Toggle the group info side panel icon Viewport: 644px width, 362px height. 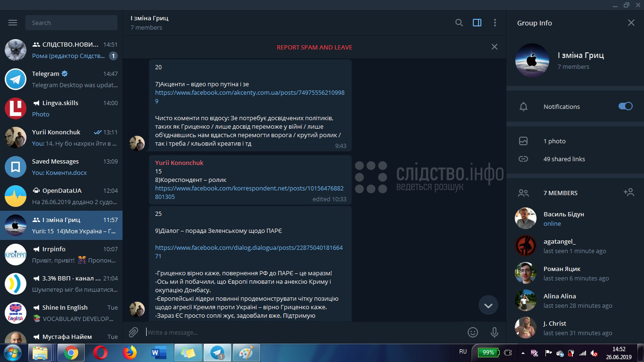click(477, 23)
